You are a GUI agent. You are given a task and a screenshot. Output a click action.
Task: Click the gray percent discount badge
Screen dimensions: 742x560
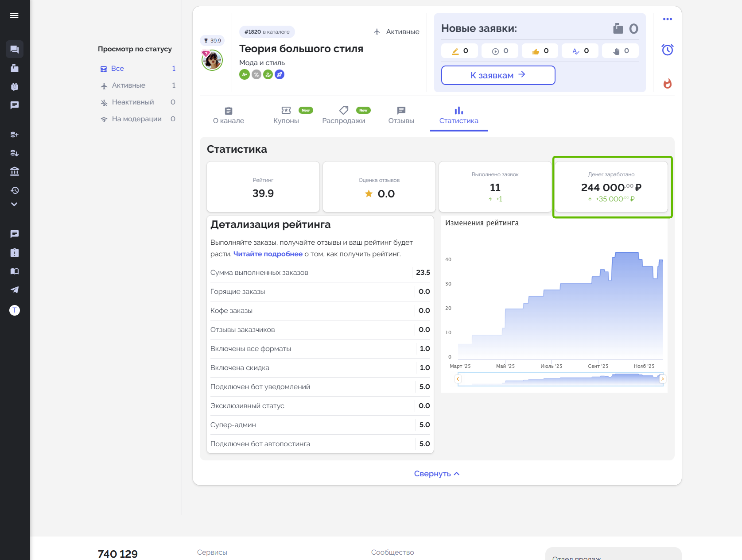click(256, 75)
